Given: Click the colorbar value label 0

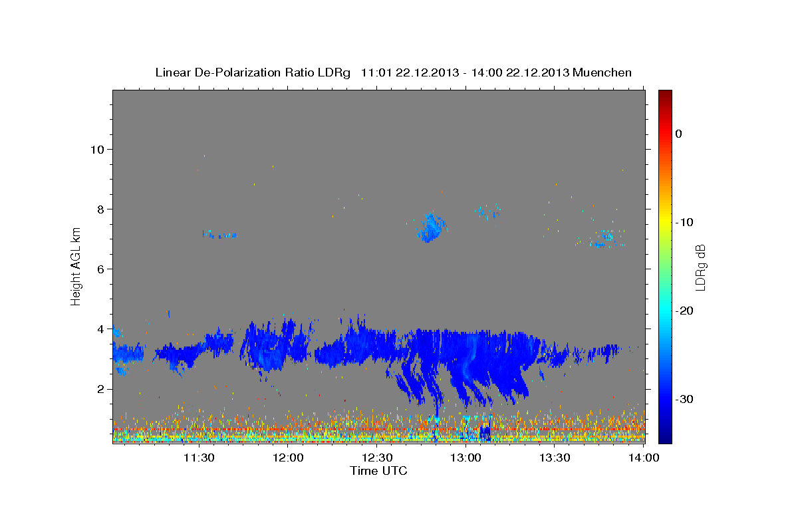Looking at the screenshot, I should [x=679, y=134].
